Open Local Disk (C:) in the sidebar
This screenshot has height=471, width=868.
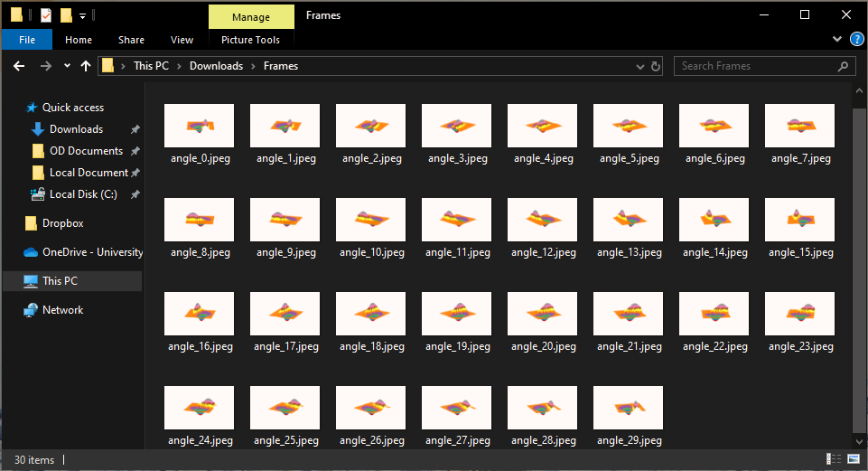point(83,194)
